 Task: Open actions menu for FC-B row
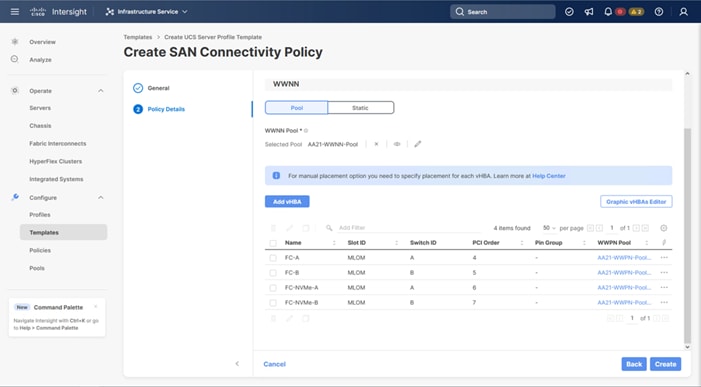point(664,273)
